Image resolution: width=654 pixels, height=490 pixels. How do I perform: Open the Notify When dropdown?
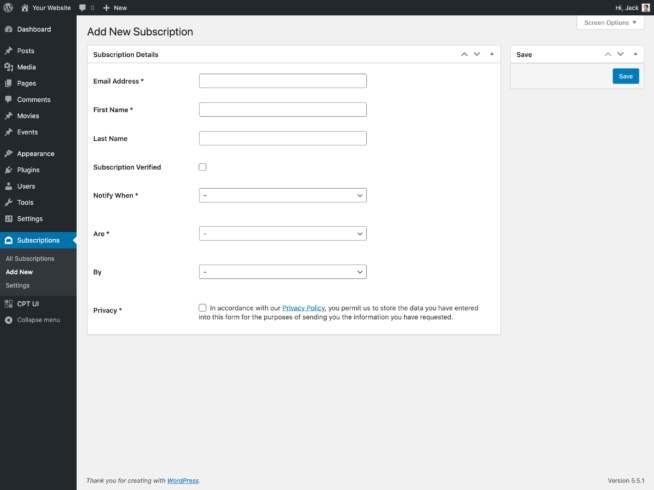click(x=282, y=195)
